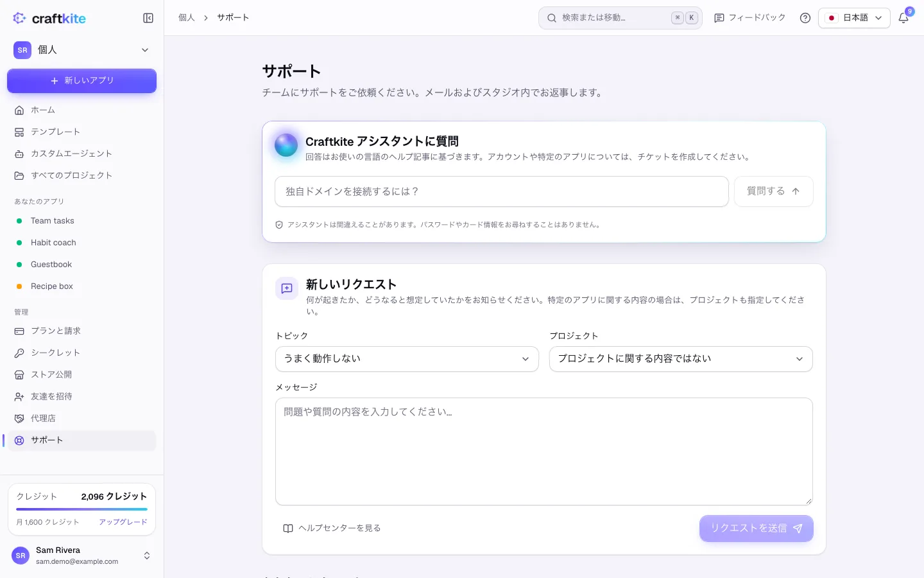The height and width of the screenshot is (578, 924).
Task: Open テンプレート in the sidebar
Action: click(x=81, y=132)
